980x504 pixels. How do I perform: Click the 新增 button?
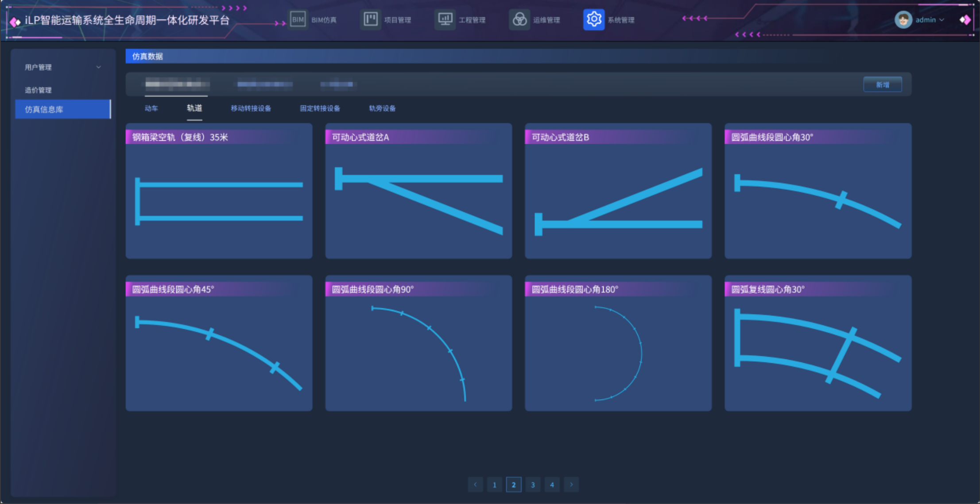click(x=882, y=85)
